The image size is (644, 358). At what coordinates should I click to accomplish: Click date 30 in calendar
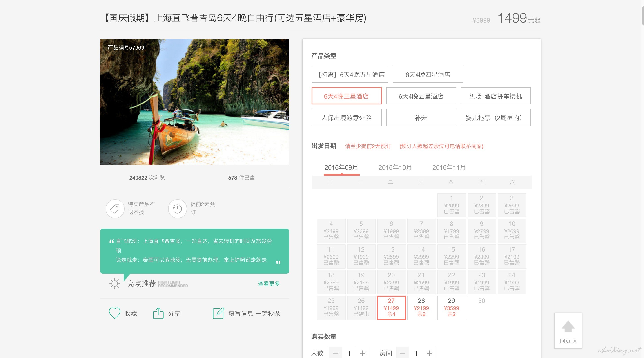tap(481, 301)
